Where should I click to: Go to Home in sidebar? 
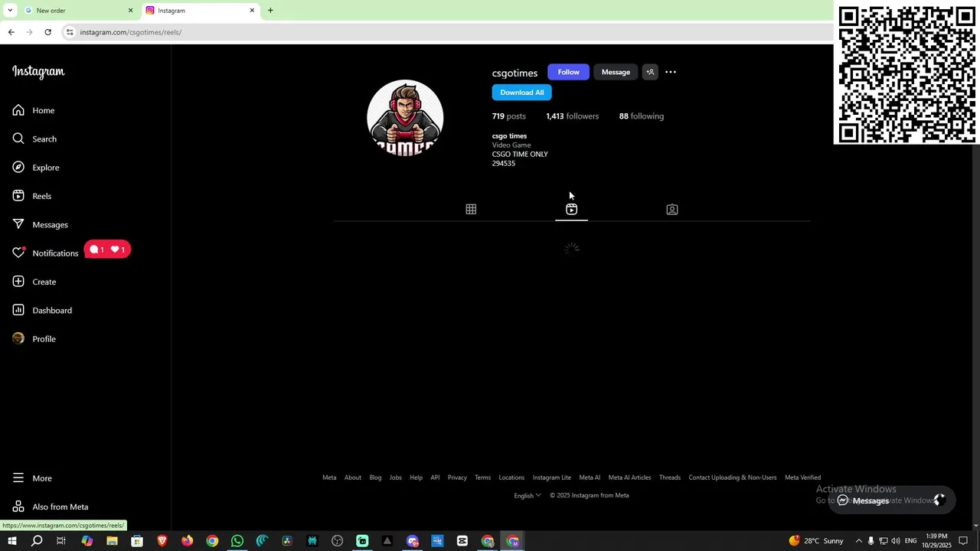[34, 110]
